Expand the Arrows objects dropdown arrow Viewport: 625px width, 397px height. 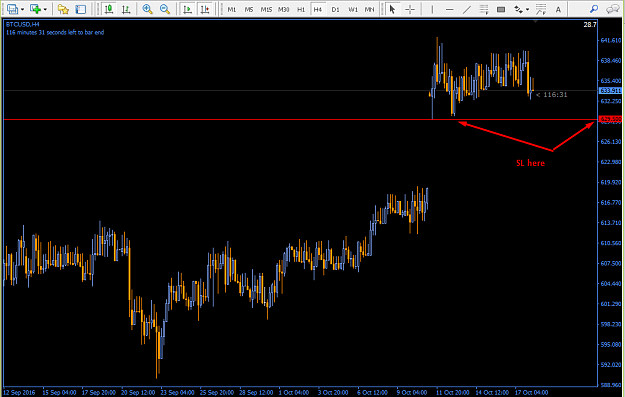tap(528, 9)
